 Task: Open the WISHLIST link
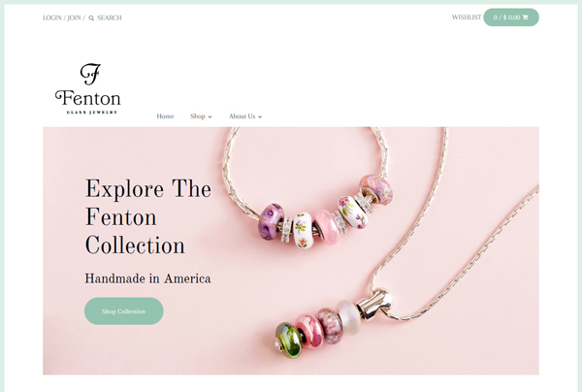point(467,17)
